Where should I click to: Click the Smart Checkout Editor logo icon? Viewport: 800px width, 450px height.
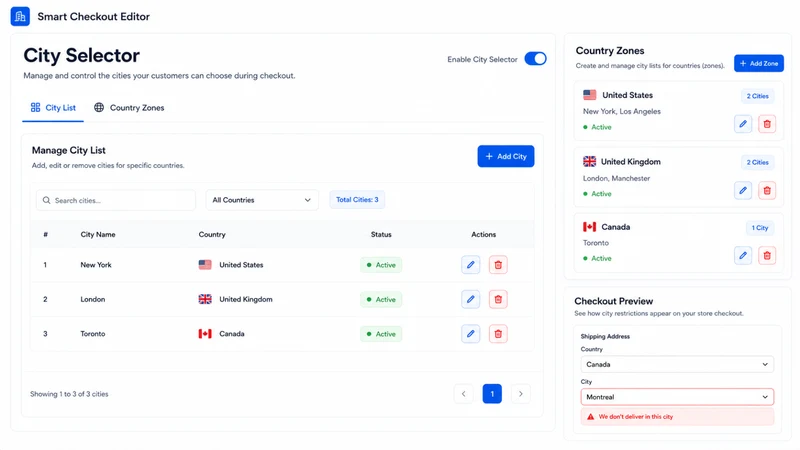pos(20,16)
